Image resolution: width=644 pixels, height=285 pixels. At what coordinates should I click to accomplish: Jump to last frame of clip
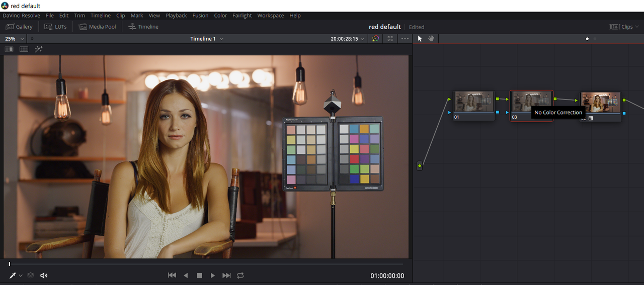[x=226, y=275]
